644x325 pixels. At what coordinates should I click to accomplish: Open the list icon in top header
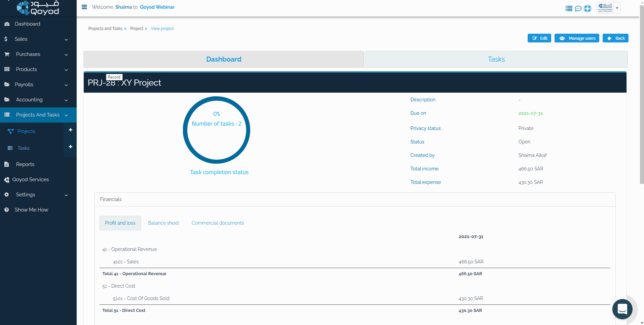point(569,8)
